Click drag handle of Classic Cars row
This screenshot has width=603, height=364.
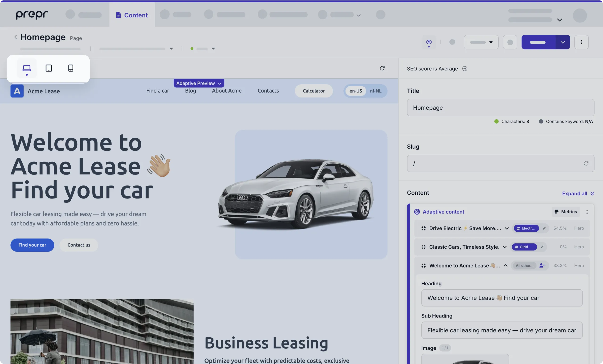tap(423, 247)
